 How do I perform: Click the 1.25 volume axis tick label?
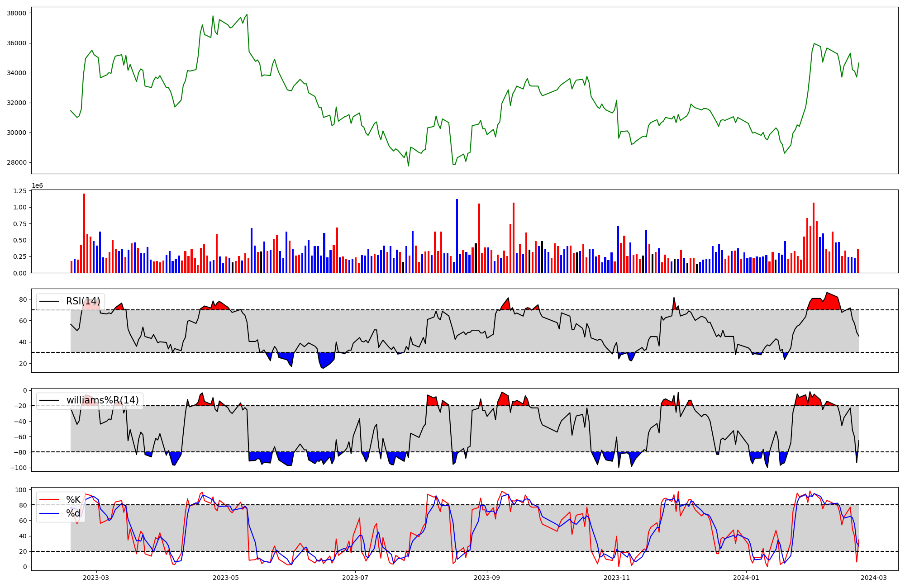click(19, 191)
